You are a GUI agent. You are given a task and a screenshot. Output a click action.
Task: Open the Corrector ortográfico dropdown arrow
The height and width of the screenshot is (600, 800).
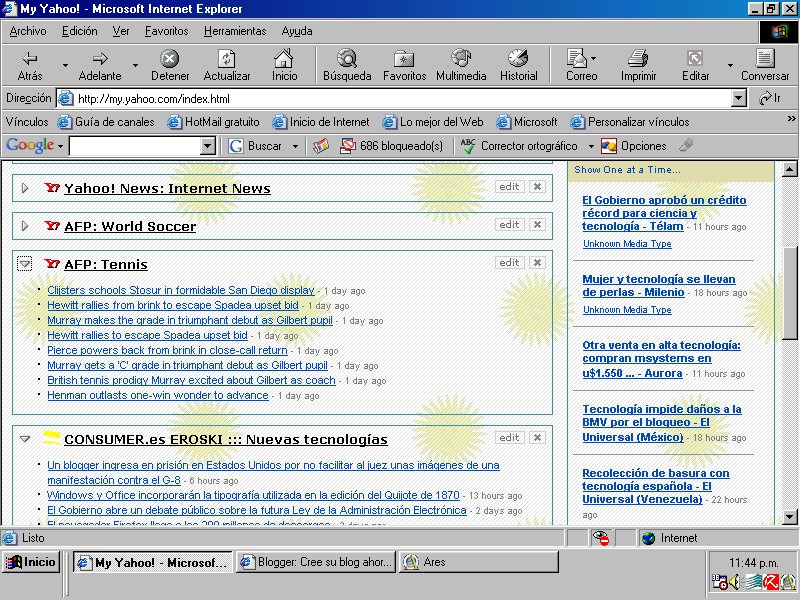click(591, 146)
